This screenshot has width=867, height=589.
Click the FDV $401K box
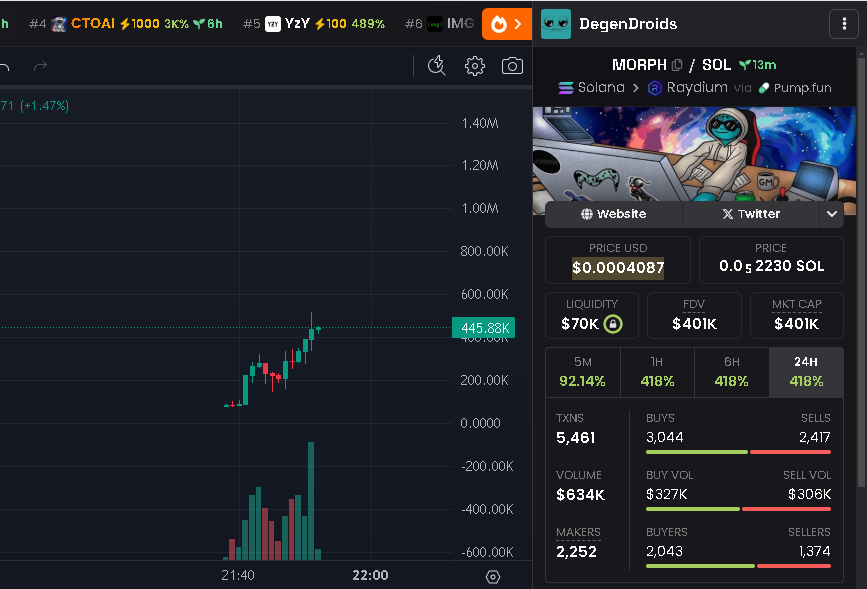coord(694,315)
